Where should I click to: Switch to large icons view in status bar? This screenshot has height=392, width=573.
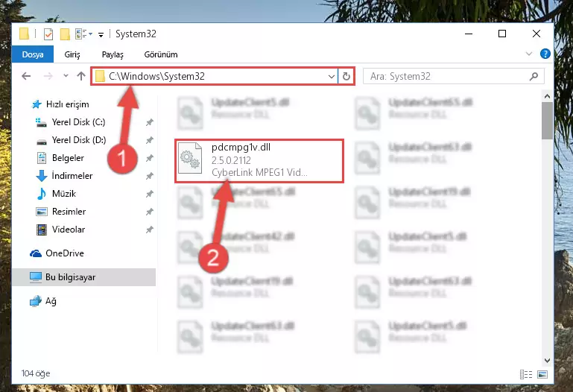pos(542,374)
